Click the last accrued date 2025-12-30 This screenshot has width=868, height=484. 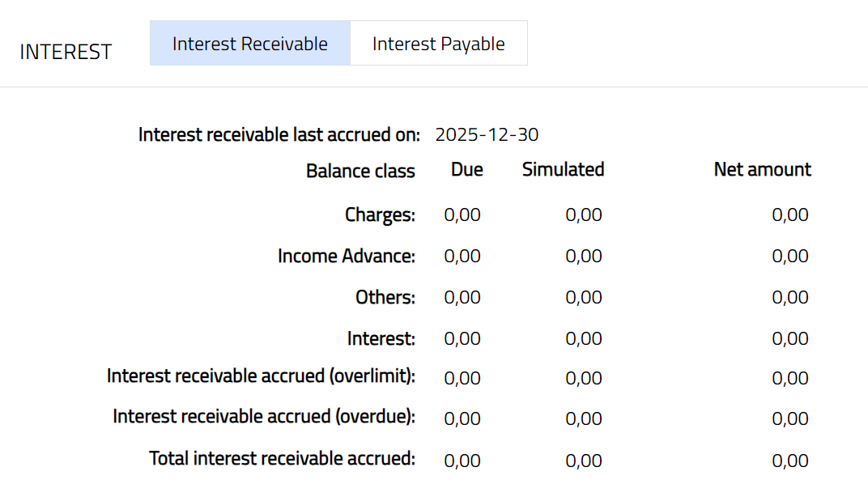click(487, 134)
